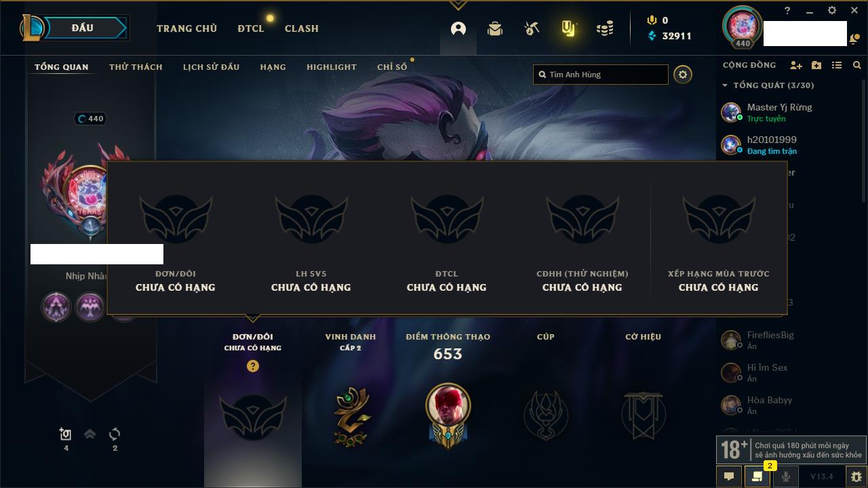Open the Store coins icon
This screenshot has width=868, height=488.
click(605, 28)
